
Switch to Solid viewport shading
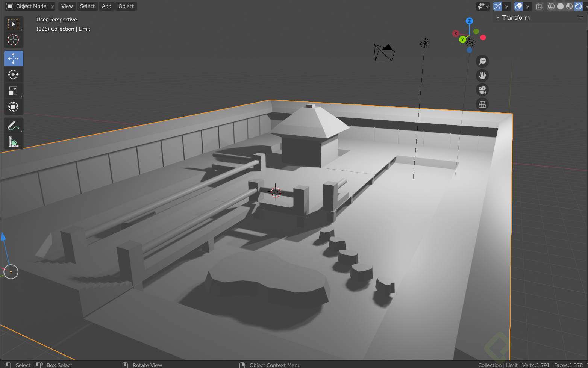561,6
